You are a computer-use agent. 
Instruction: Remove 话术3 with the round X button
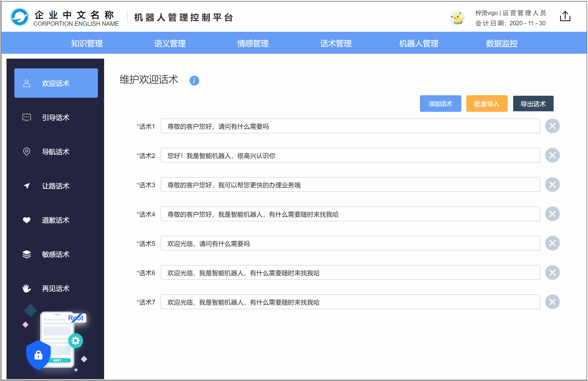coord(552,185)
